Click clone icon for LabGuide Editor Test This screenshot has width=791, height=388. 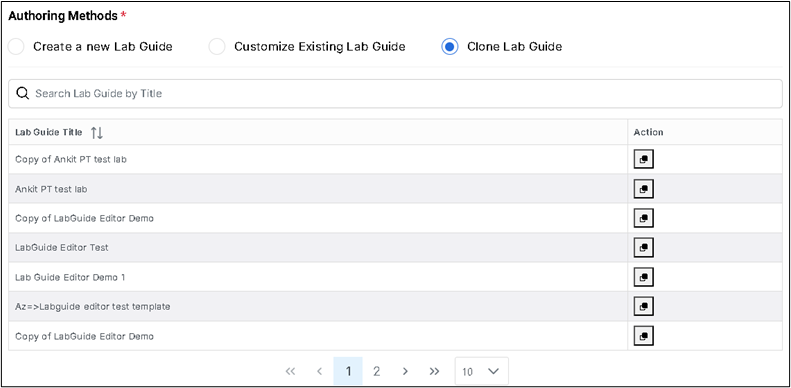pos(643,248)
